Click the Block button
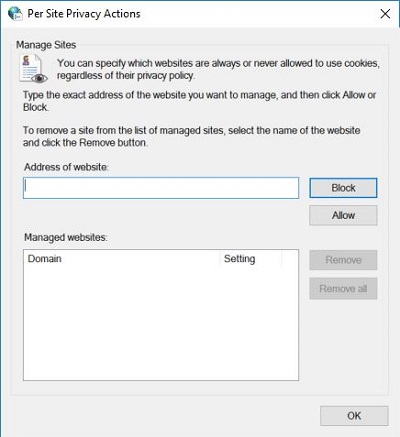The width and height of the screenshot is (400, 437). [343, 188]
